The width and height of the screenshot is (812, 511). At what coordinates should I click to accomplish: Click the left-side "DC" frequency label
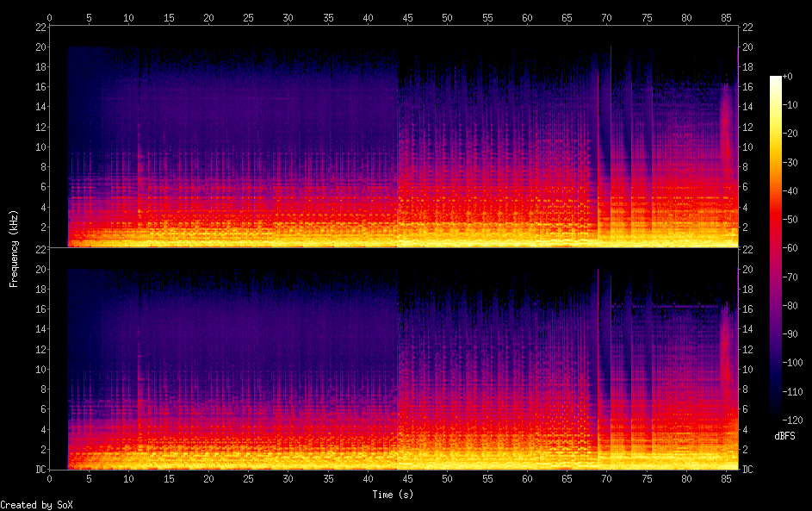point(41,470)
